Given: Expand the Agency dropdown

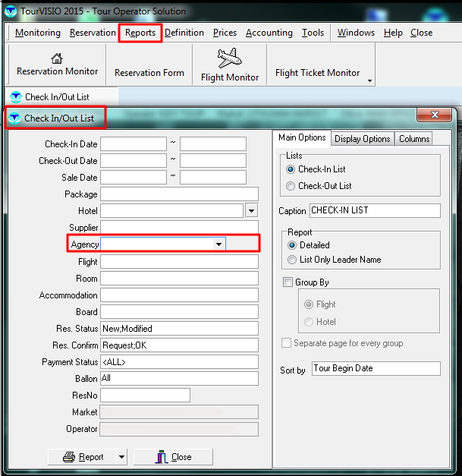Looking at the screenshot, I should pos(218,244).
